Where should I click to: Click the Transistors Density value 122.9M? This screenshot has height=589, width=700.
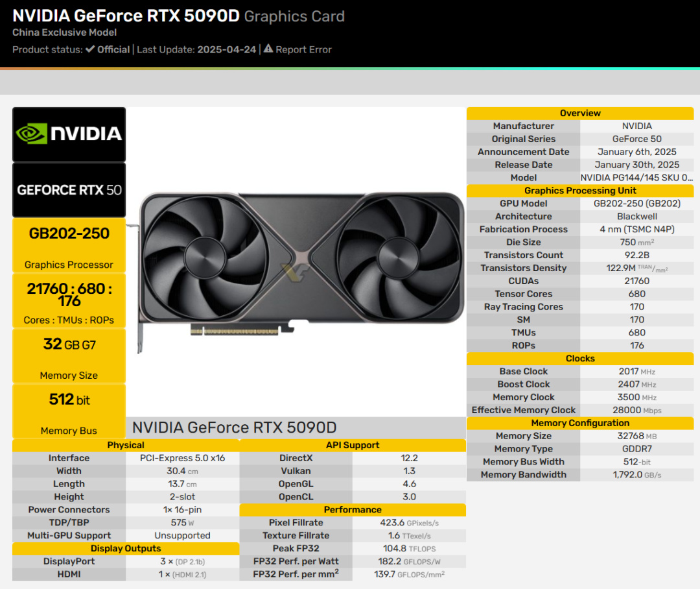click(637, 268)
